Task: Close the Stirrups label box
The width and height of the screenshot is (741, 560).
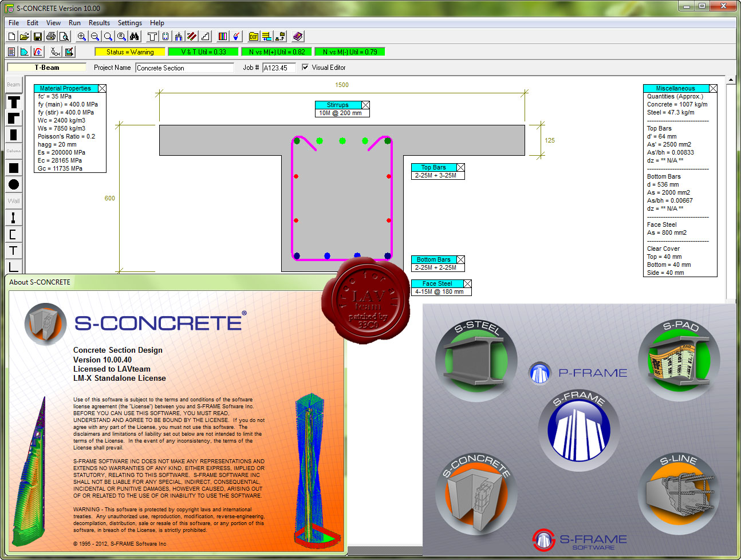Action: click(x=366, y=105)
